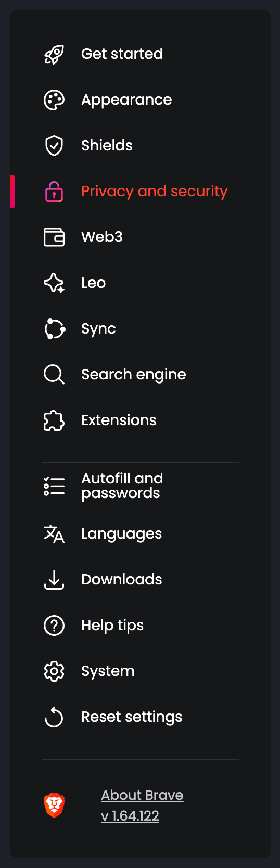Viewport: 280px width, 868px height.
Task: Click the pink padlock privacy icon
Action: (x=54, y=192)
